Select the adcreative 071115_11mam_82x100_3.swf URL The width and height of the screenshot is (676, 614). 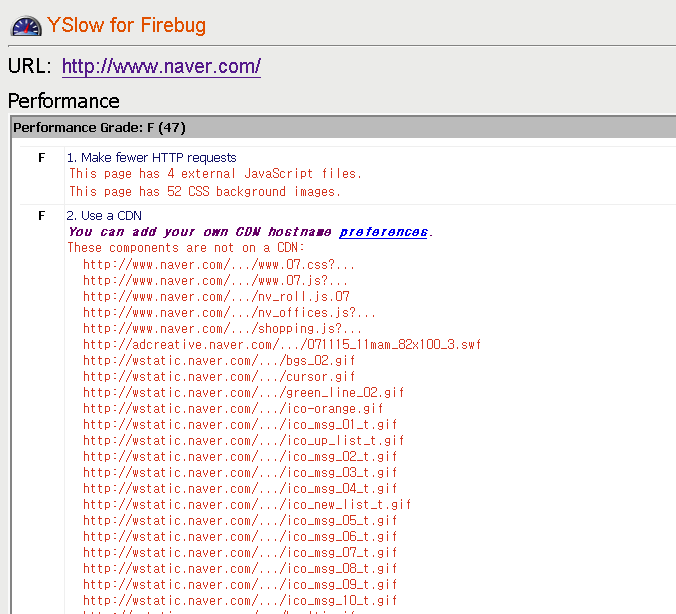pyautogui.click(x=282, y=345)
